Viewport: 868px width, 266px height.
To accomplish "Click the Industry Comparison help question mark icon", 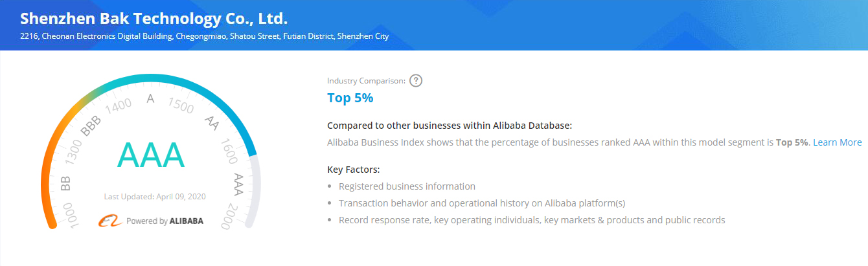I will 416,81.
